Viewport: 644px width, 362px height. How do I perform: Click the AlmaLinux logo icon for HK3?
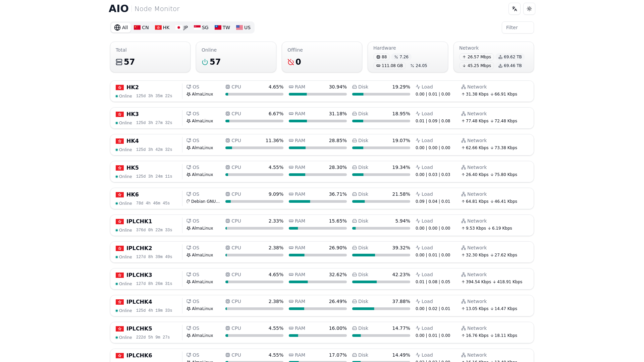coord(189,121)
